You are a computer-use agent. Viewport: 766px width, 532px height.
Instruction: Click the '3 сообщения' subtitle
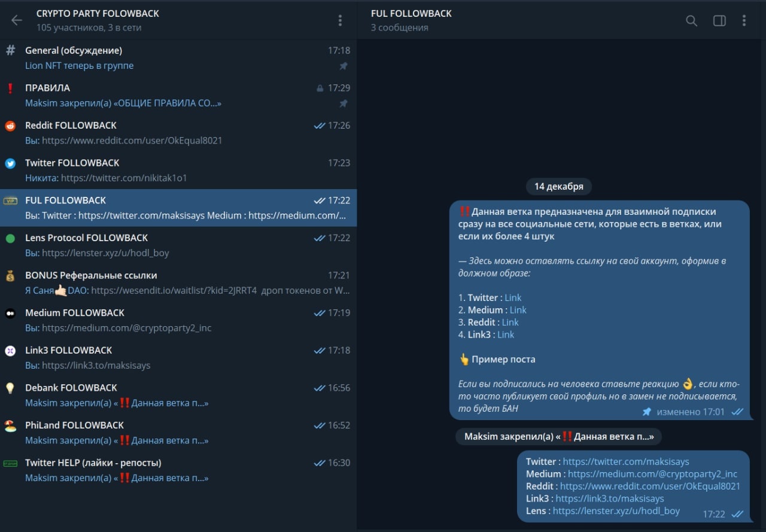click(x=399, y=28)
